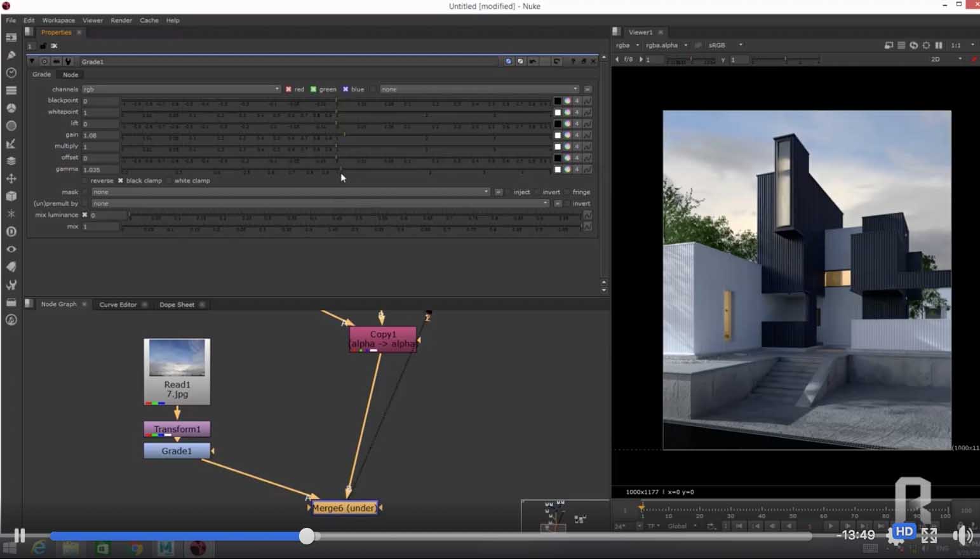
Task: Select the Merge6 (under) node
Action: [x=344, y=508]
